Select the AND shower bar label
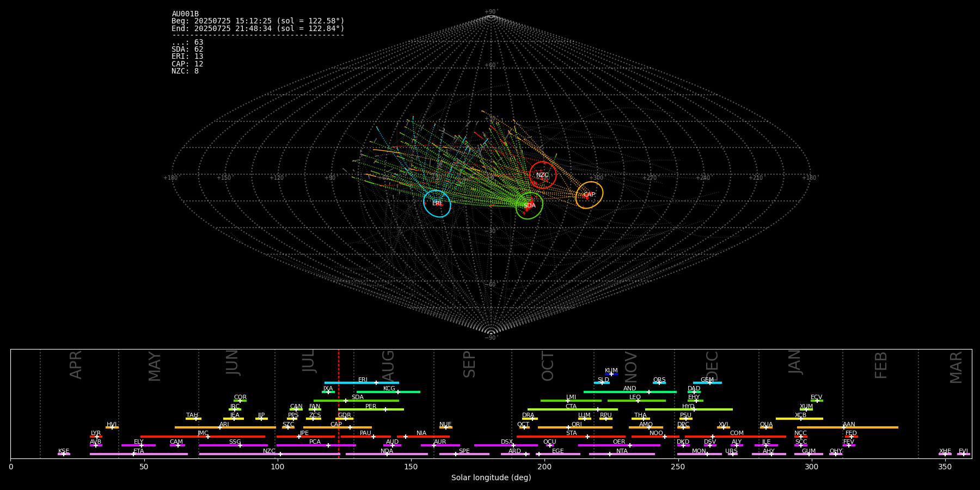The width and height of the screenshot is (980, 490). click(x=630, y=389)
